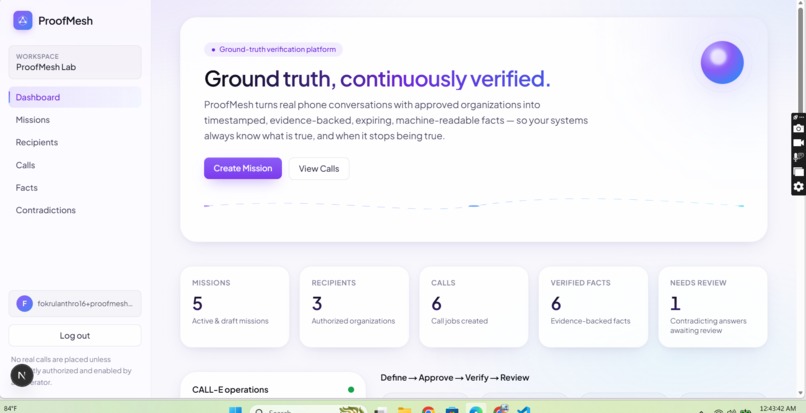Open the Missions stat card
The height and width of the screenshot is (413, 806).
(x=234, y=307)
